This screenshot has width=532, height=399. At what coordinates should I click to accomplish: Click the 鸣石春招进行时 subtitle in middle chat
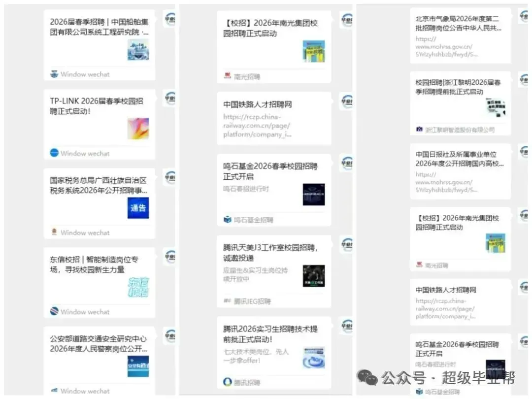[246, 189]
